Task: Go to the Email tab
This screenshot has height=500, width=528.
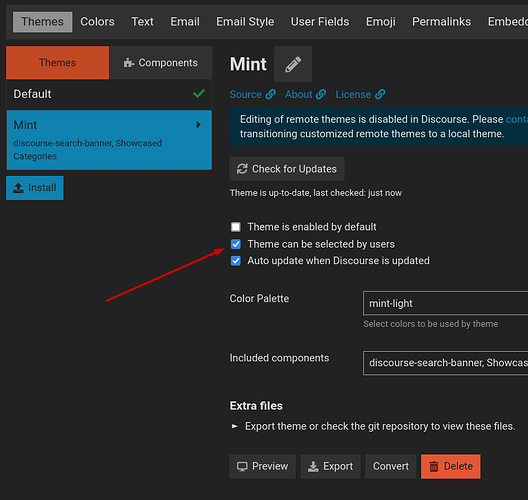Action: coord(185,22)
